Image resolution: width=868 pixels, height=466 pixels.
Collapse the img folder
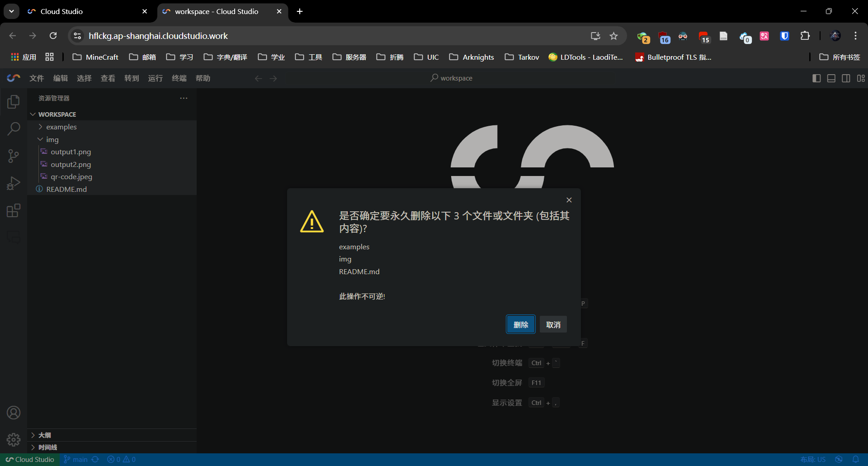pos(112,139)
